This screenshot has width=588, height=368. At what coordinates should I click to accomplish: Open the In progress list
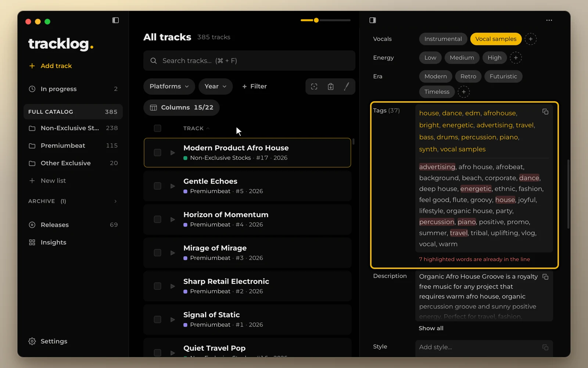(73, 89)
